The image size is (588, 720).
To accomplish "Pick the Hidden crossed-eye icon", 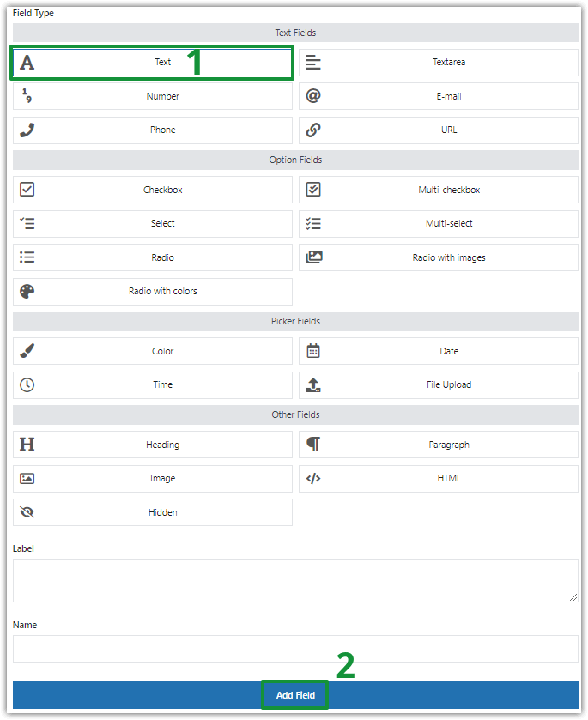I will 27,512.
